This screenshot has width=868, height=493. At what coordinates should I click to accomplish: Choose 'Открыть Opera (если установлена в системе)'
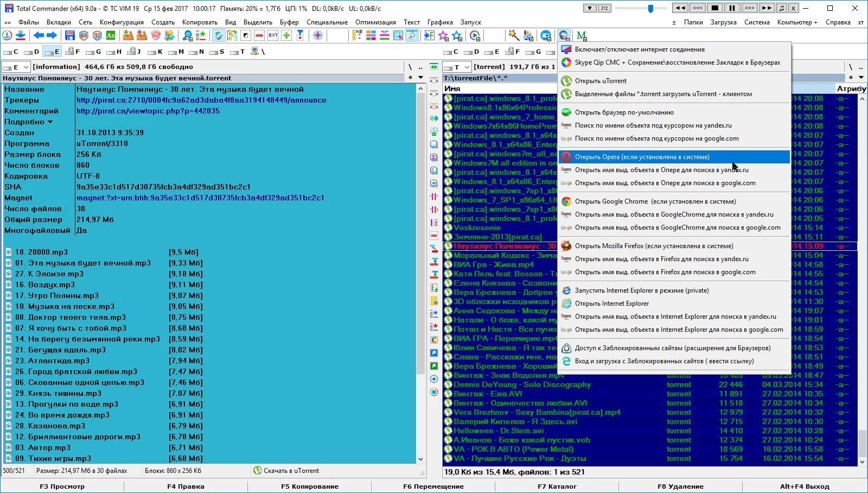tap(674, 157)
